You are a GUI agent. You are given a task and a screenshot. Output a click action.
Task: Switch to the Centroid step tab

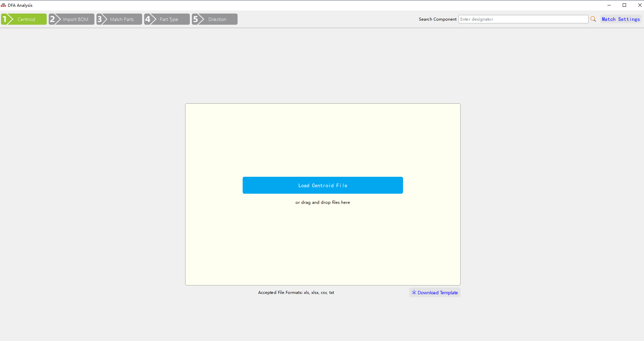click(x=26, y=19)
